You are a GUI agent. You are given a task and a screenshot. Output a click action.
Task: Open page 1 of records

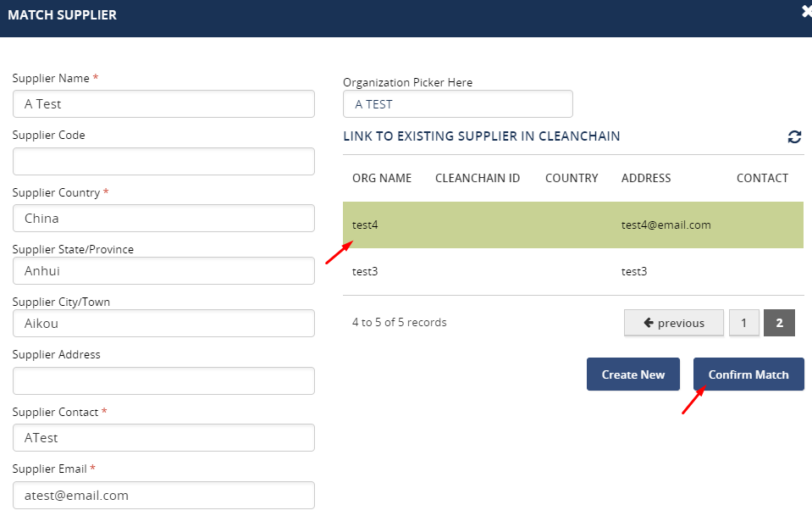743,323
